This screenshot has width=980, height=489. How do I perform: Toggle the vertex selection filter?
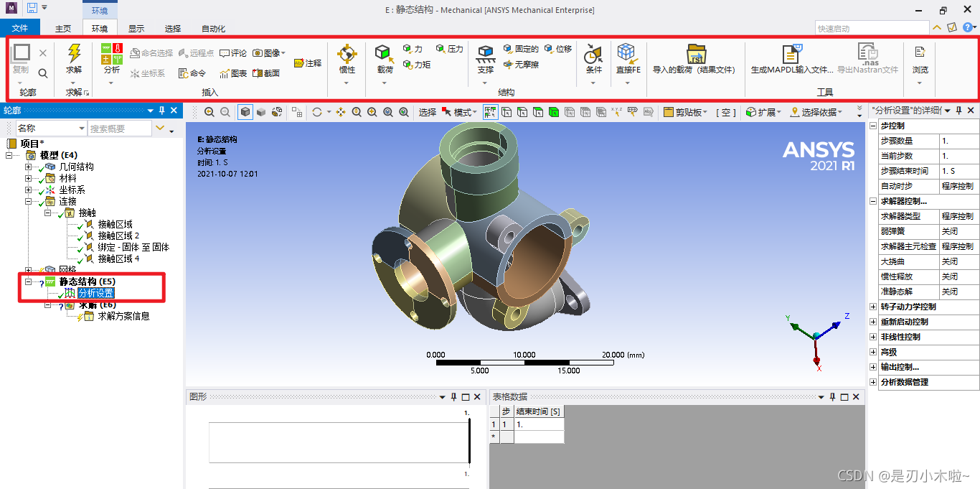click(x=507, y=112)
